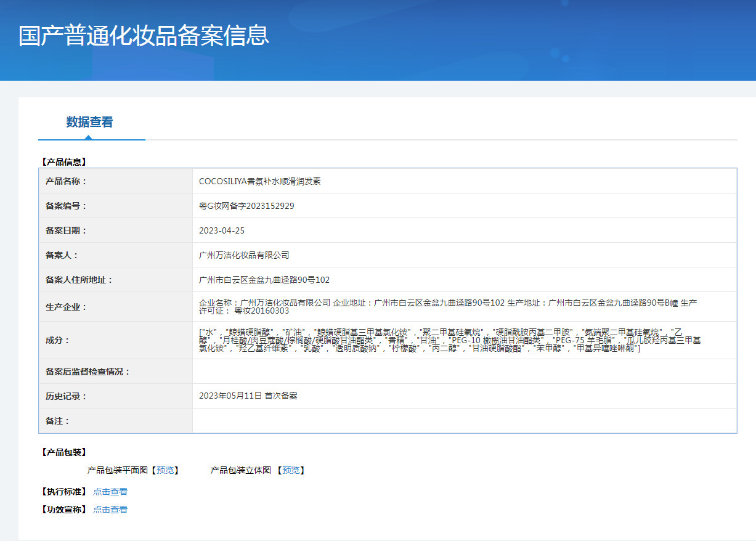
Task: Open 功效宣称 点击查看 link
Action: point(110,510)
